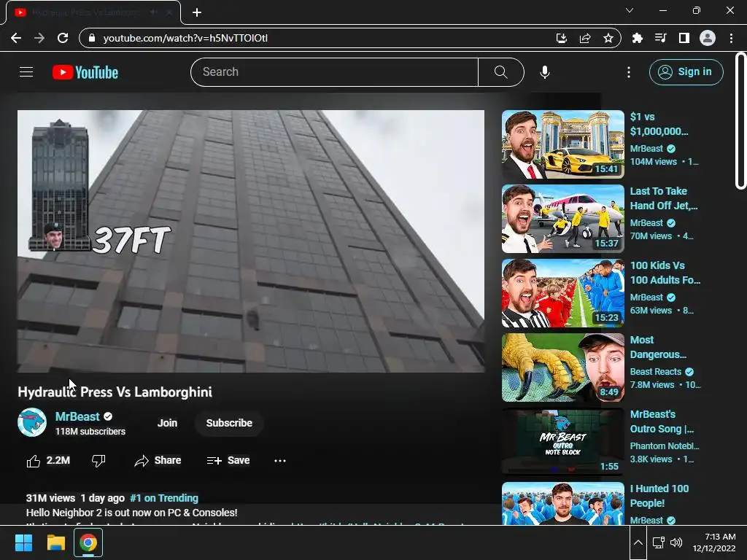Open the media control icon in Chrome toolbar
Image resolution: width=747 pixels, height=560 pixels.
tap(660, 38)
